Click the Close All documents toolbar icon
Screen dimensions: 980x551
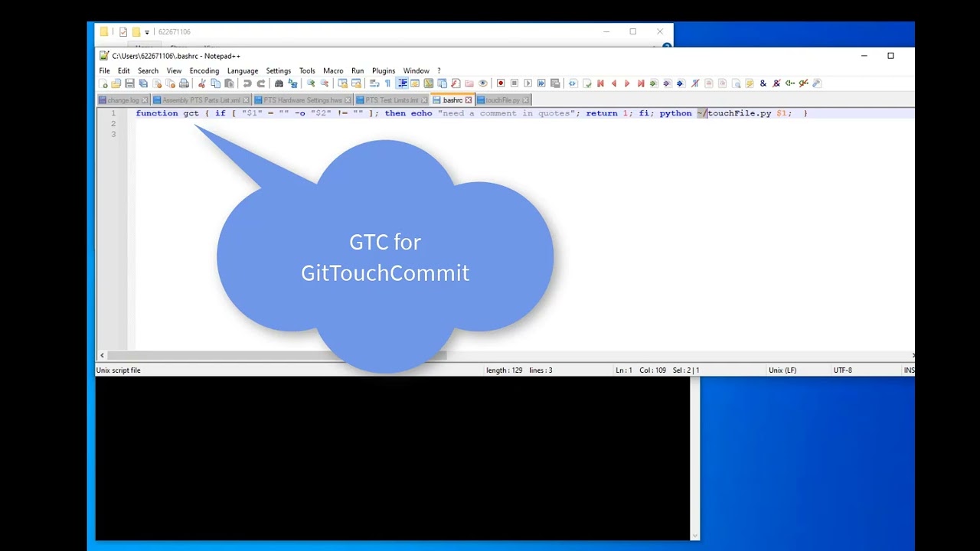point(171,83)
